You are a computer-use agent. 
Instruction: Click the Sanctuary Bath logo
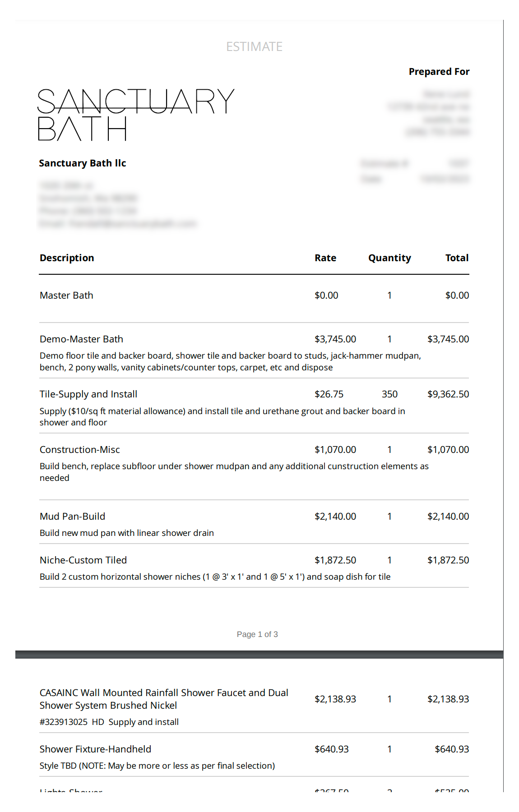[x=135, y=115]
